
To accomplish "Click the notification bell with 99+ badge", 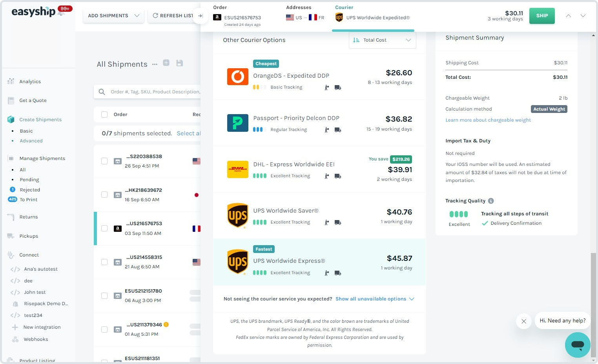I will 62,12.
